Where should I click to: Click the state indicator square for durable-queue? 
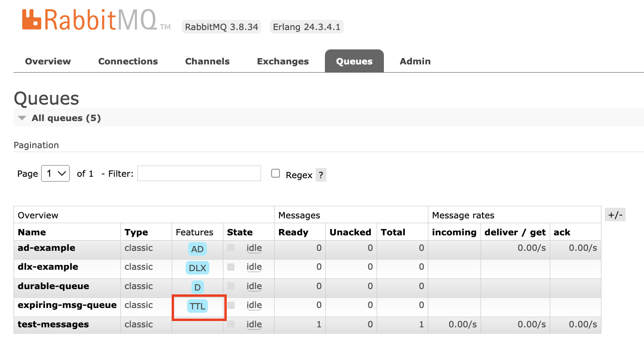pyautogui.click(x=231, y=286)
